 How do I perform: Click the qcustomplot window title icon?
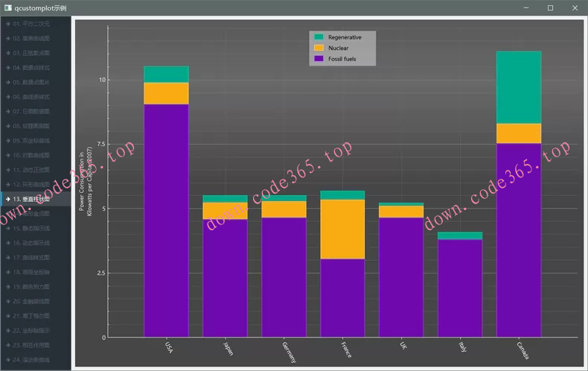[x=8, y=8]
